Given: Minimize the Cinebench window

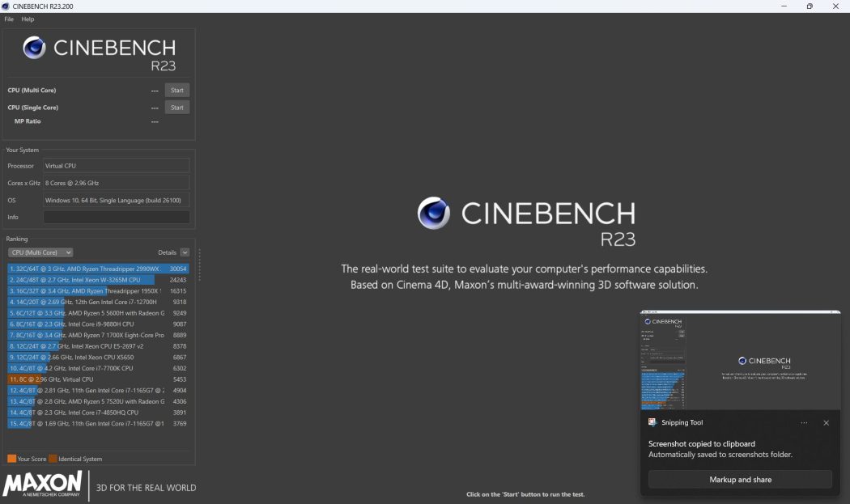Looking at the screenshot, I should click(x=782, y=6).
